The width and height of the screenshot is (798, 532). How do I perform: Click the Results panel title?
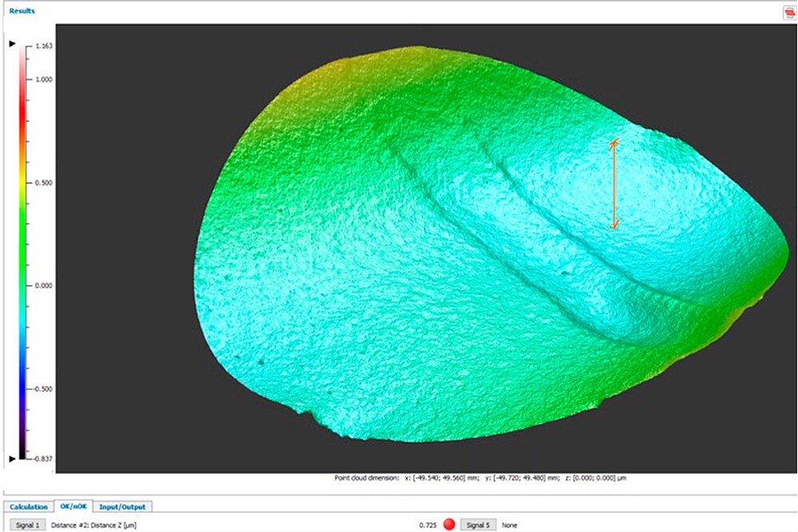(22, 11)
